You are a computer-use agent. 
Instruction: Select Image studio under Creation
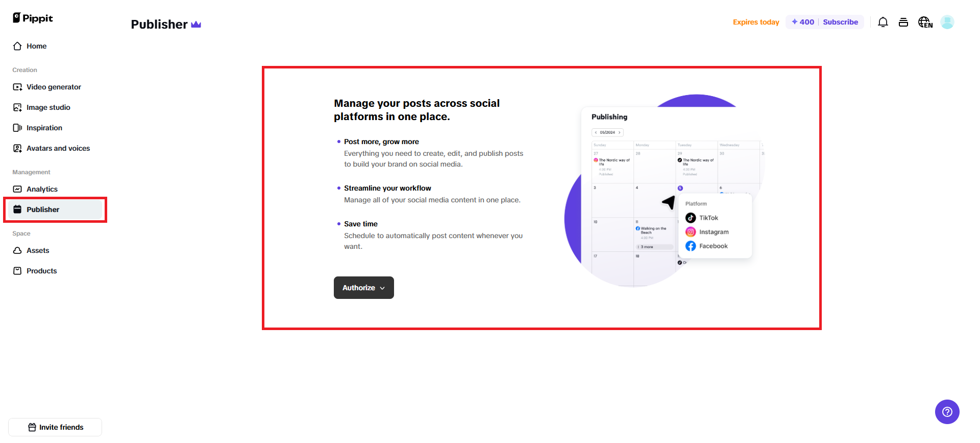[x=48, y=107]
